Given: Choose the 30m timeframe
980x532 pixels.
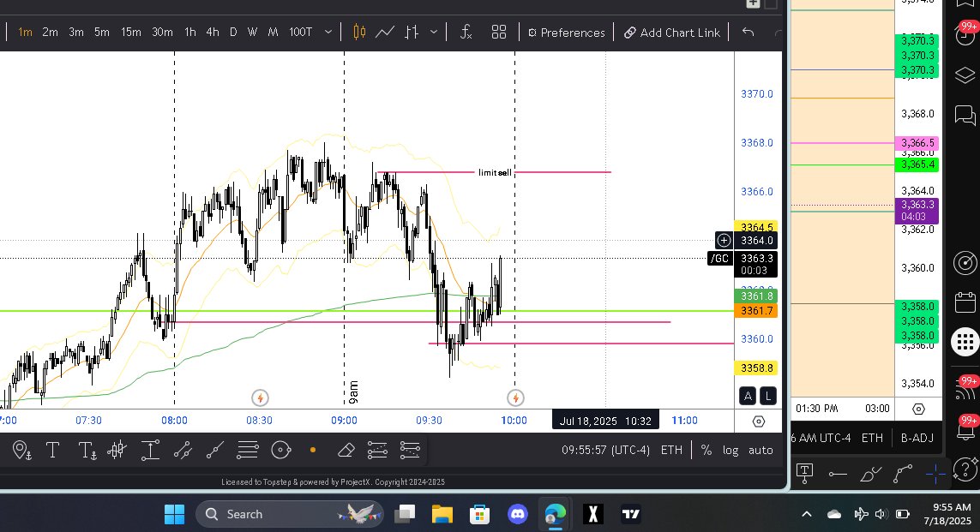Looking at the screenshot, I should point(163,32).
